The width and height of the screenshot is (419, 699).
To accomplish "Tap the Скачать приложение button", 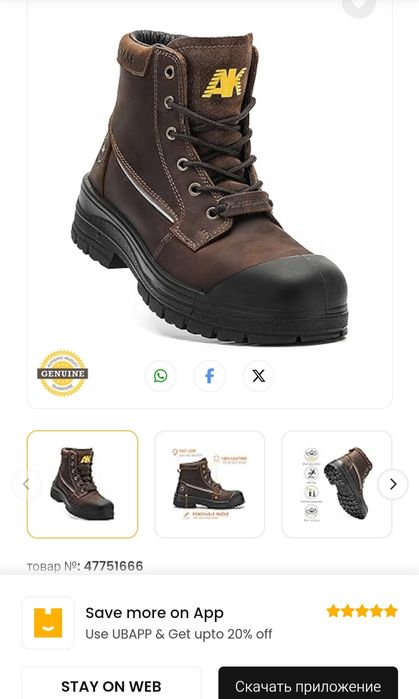I will pos(308,684).
